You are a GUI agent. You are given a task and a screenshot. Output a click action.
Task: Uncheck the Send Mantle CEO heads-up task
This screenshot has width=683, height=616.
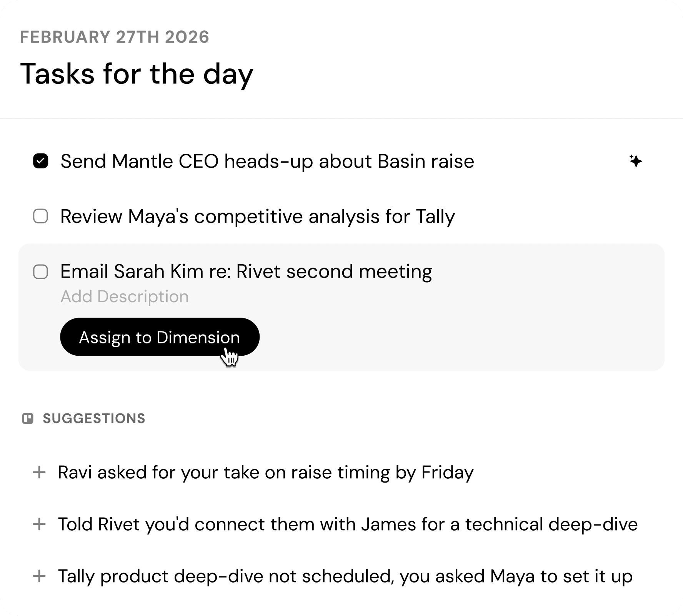click(41, 161)
